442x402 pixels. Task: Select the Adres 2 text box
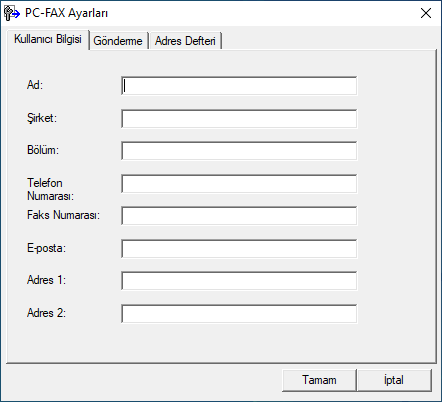pyautogui.click(x=239, y=314)
